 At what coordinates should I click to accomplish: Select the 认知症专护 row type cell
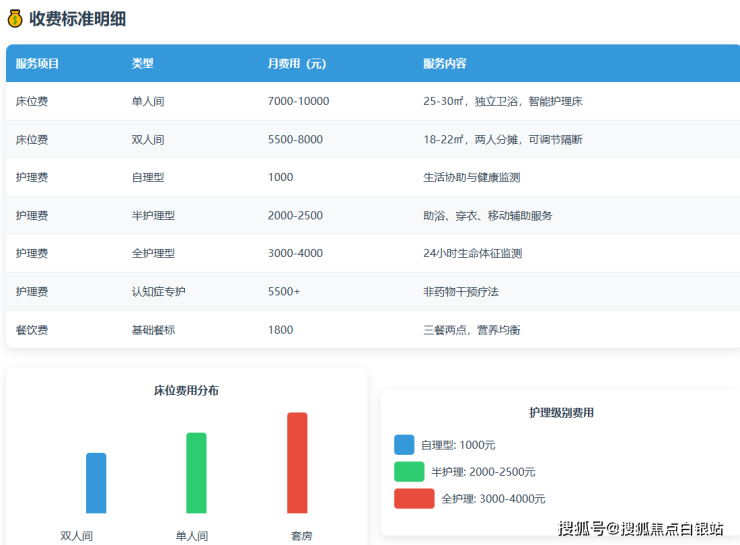click(x=159, y=292)
